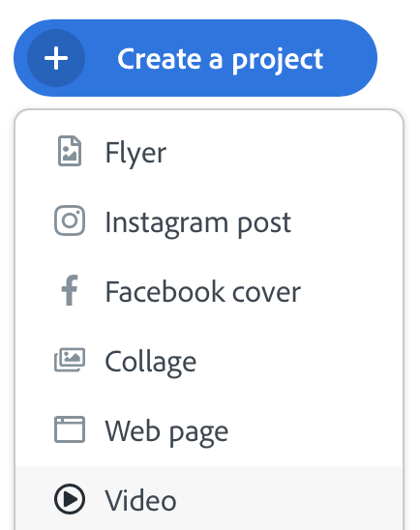Choose Instagram post project type
The height and width of the screenshot is (530, 420).
(209, 221)
